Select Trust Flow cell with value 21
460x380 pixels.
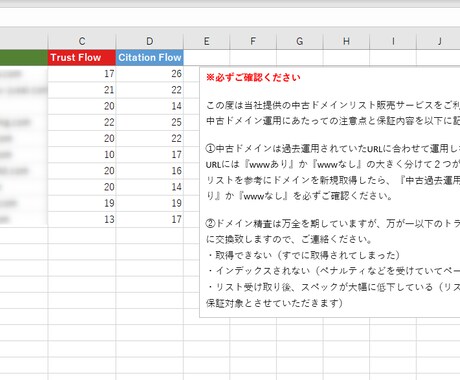tap(82, 90)
